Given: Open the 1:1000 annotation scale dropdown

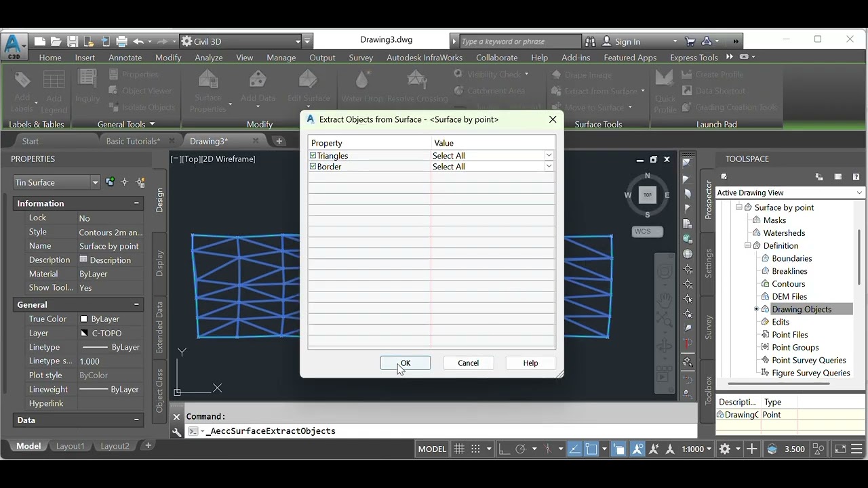Looking at the screenshot, I should pos(696,449).
